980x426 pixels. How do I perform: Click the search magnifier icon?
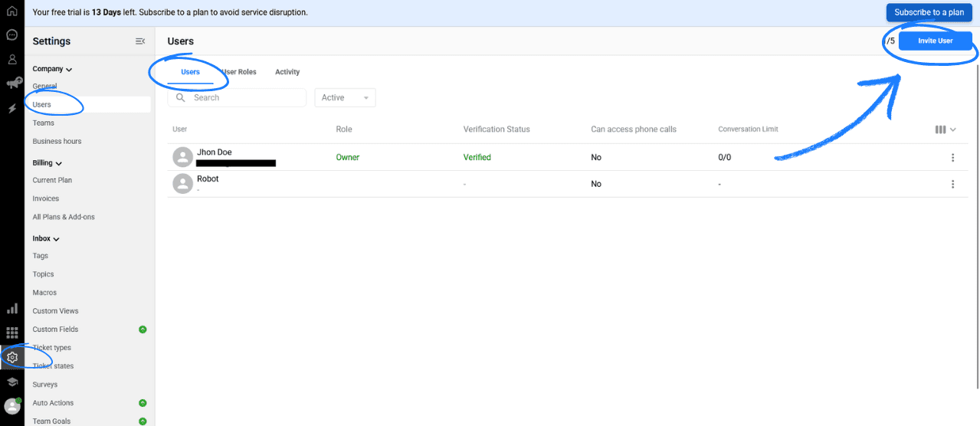[181, 97]
